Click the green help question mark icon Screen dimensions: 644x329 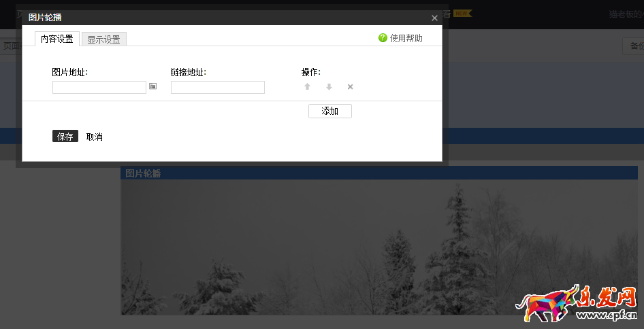383,38
